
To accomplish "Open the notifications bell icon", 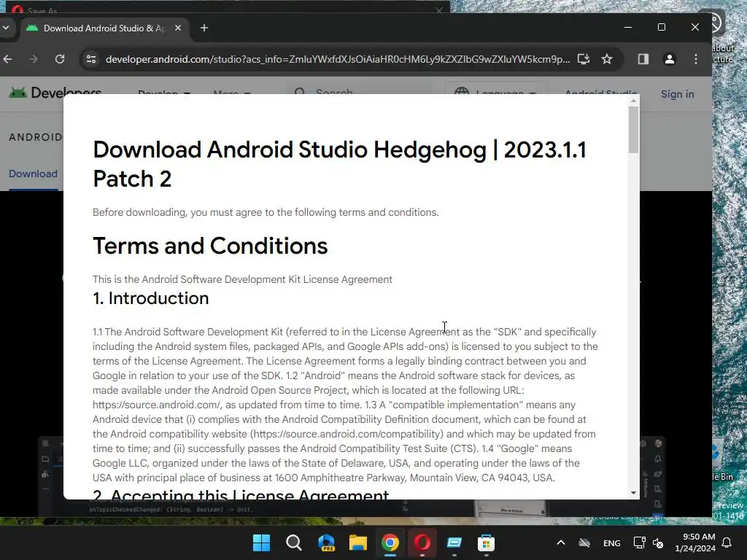I will (727, 542).
